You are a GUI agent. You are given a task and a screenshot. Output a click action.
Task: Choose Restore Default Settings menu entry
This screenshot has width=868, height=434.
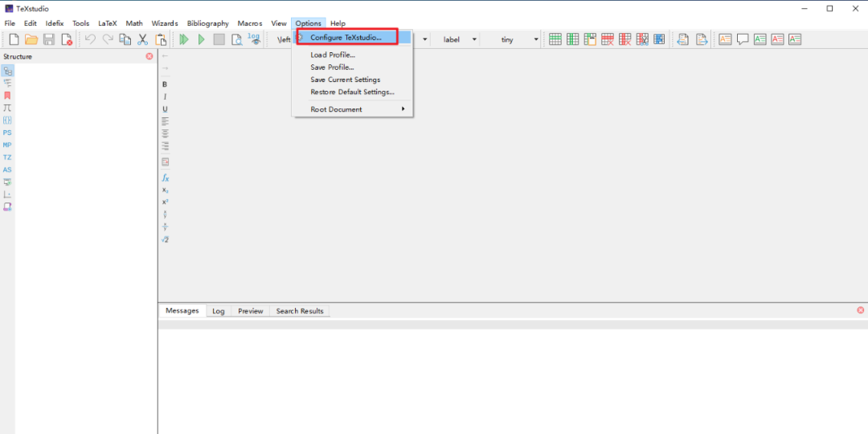pyautogui.click(x=352, y=92)
